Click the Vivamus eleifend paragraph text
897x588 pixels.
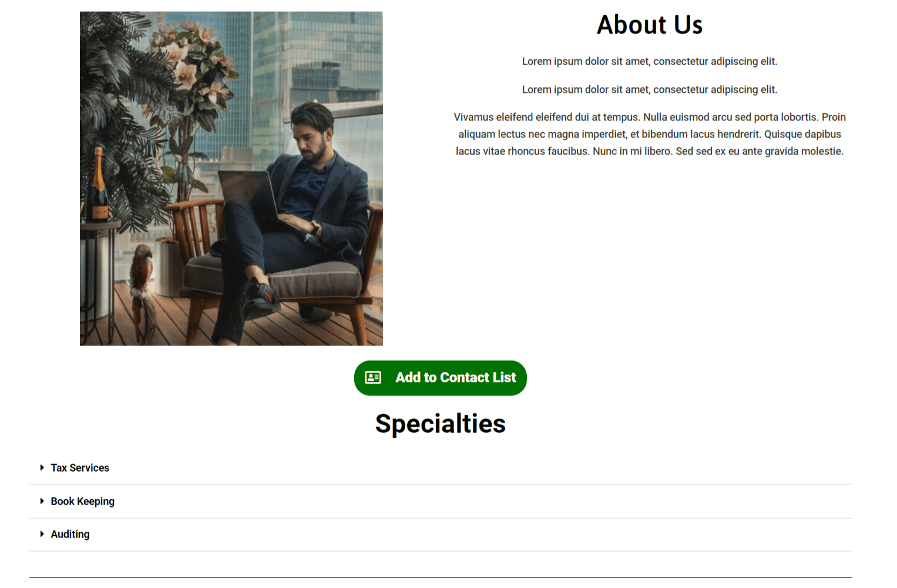pos(650,134)
